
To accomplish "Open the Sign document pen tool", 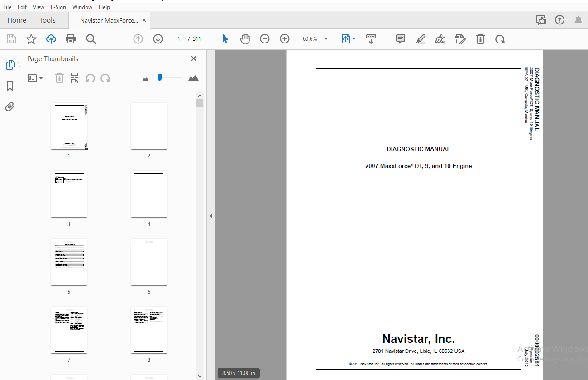I will click(x=440, y=39).
